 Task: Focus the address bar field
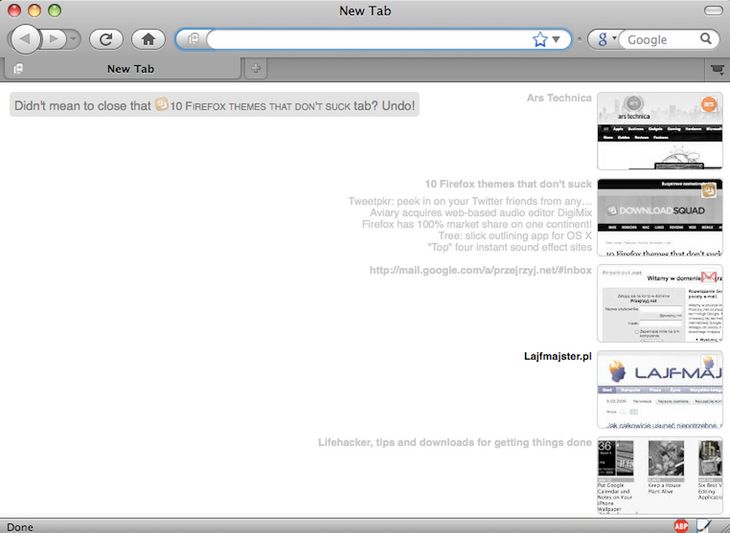click(x=369, y=39)
